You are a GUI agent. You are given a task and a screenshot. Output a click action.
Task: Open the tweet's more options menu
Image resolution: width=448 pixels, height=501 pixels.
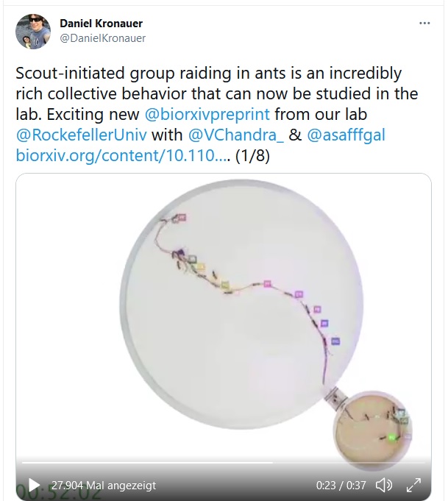click(x=424, y=23)
